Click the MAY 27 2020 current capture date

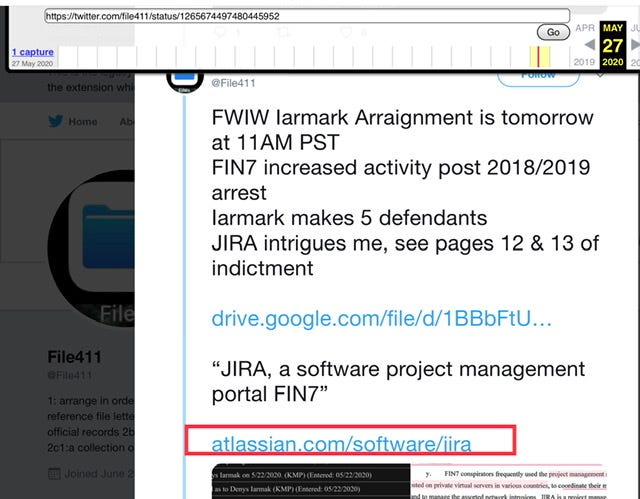[613, 45]
